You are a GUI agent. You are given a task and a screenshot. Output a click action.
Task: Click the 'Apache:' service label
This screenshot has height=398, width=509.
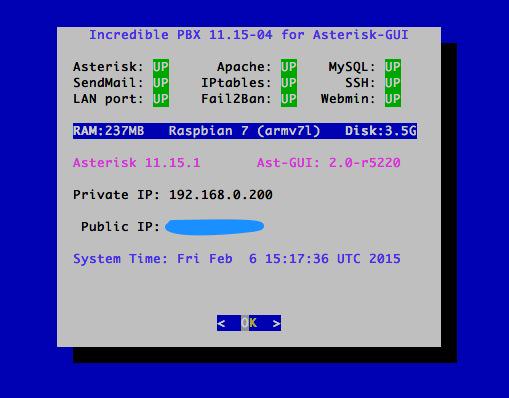click(244, 67)
